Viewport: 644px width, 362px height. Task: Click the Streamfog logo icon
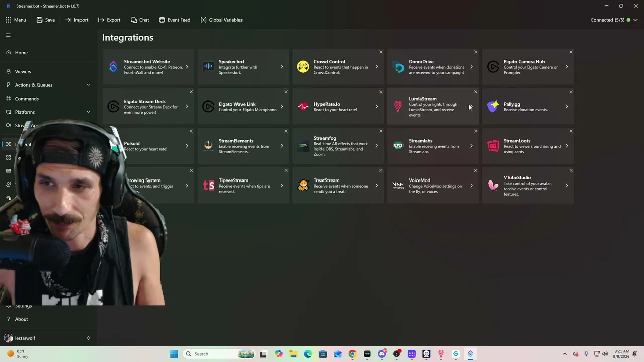tap(303, 146)
